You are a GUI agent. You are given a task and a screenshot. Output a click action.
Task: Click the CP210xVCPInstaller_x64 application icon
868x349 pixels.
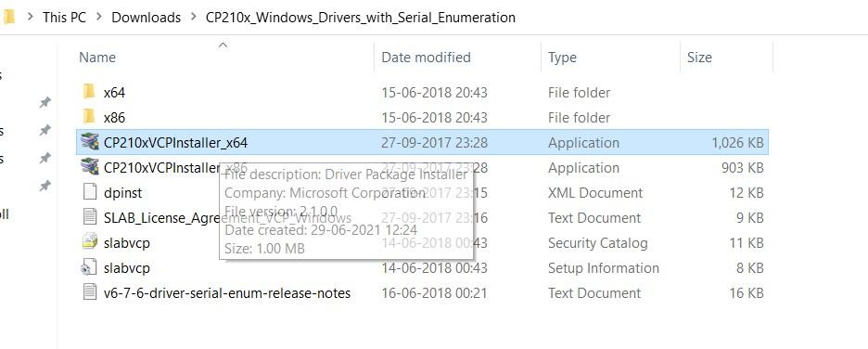coord(90,142)
